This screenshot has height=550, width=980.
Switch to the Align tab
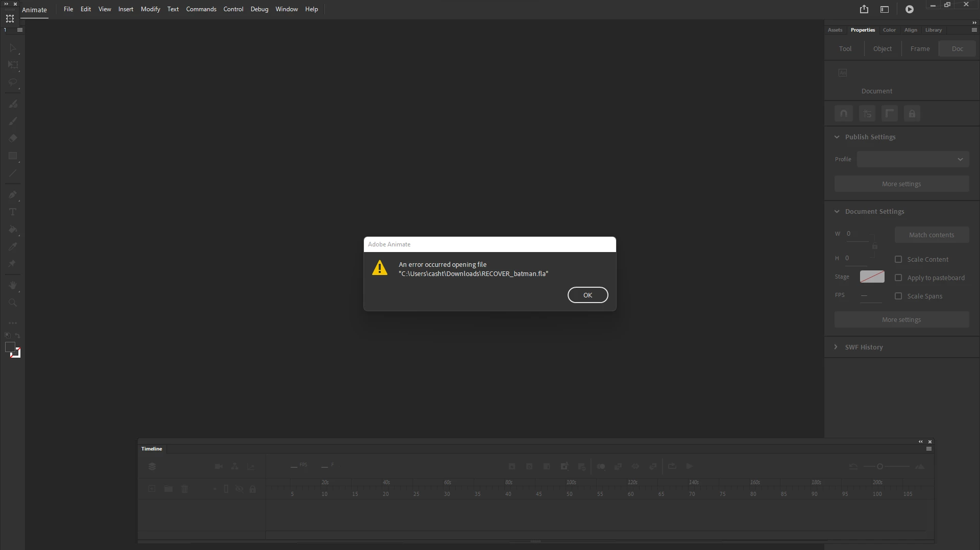tap(911, 30)
